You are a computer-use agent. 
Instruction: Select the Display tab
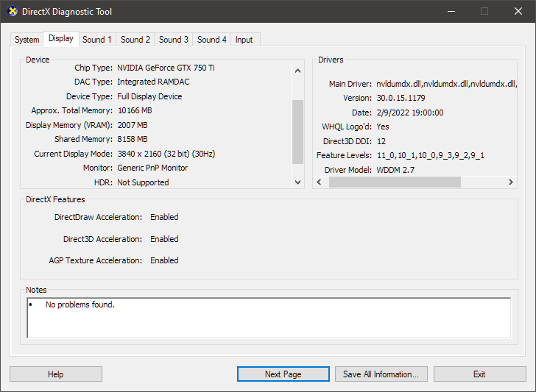tap(61, 38)
